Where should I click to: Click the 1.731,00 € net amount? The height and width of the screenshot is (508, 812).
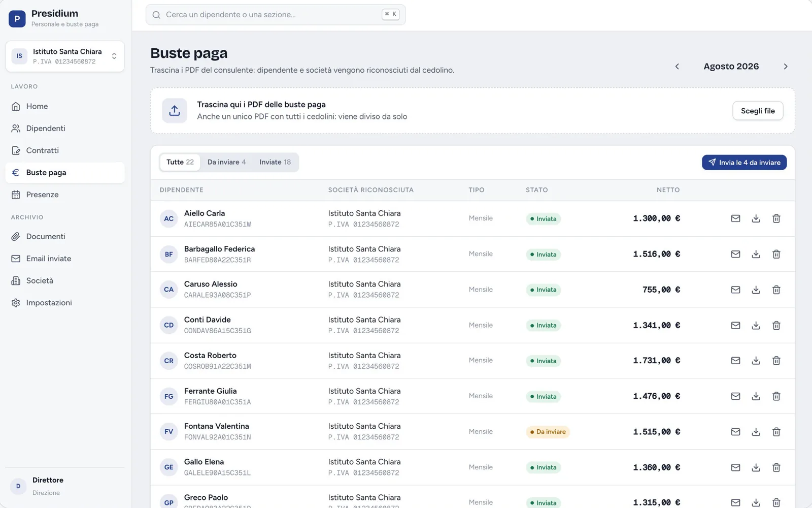coord(656,361)
